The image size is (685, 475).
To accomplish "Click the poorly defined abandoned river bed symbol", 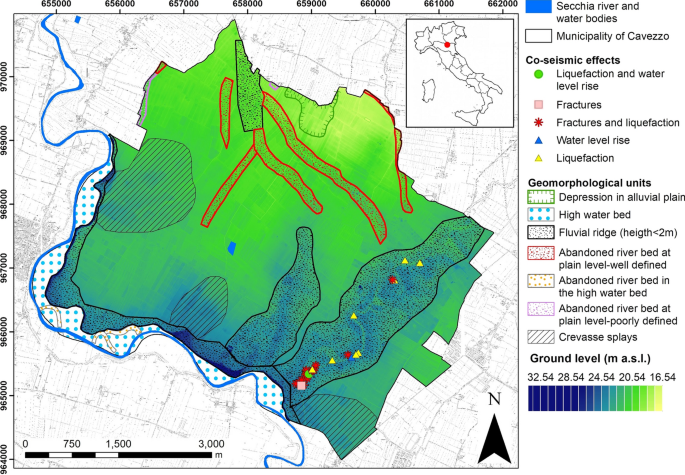I will [541, 309].
